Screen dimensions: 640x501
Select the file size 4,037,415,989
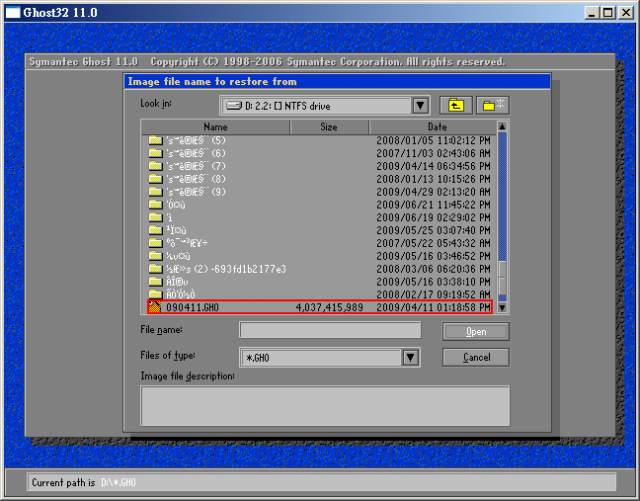[x=329, y=307]
